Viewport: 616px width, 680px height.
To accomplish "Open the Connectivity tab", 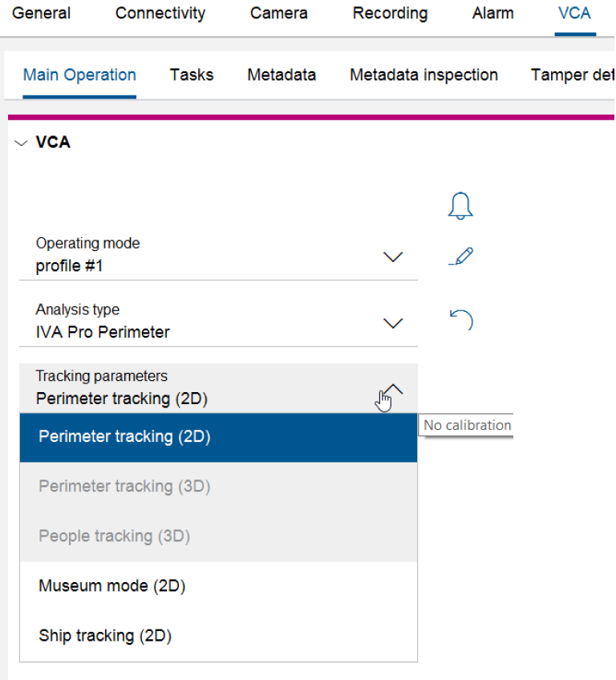I will coord(160,14).
